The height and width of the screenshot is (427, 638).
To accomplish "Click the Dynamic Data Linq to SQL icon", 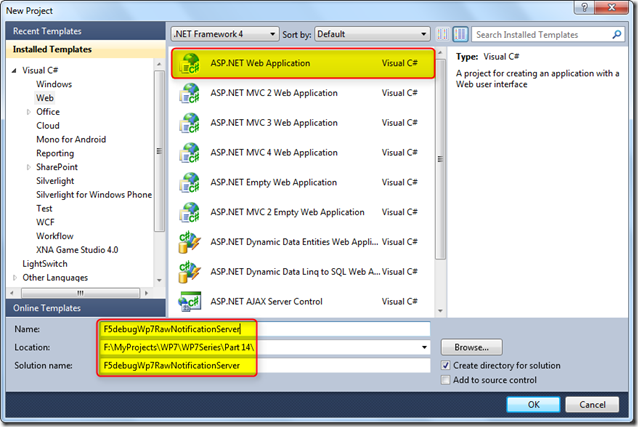I will (190, 272).
